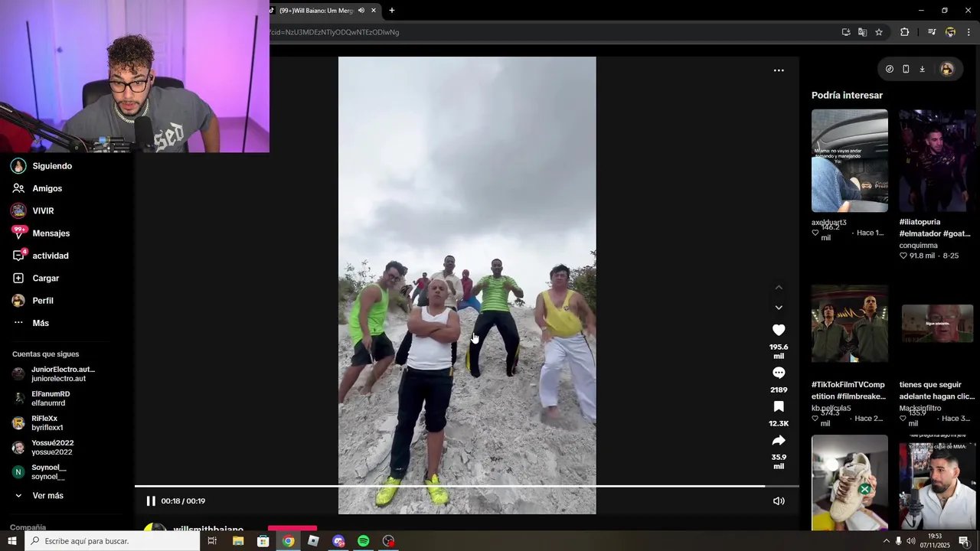Screen dimensions: 980x551
Task: Go to previous video up arrow
Action: coord(779,288)
